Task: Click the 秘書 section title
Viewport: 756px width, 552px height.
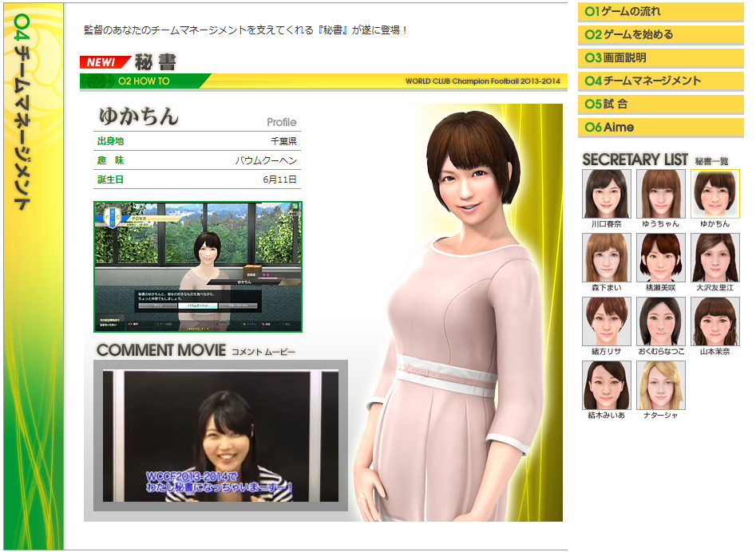Action: [x=155, y=62]
